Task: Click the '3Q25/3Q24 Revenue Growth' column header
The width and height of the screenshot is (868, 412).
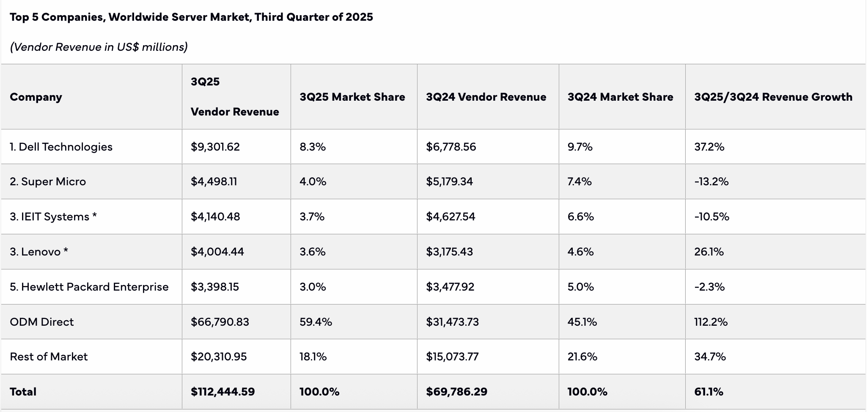Action: click(x=773, y=97)
